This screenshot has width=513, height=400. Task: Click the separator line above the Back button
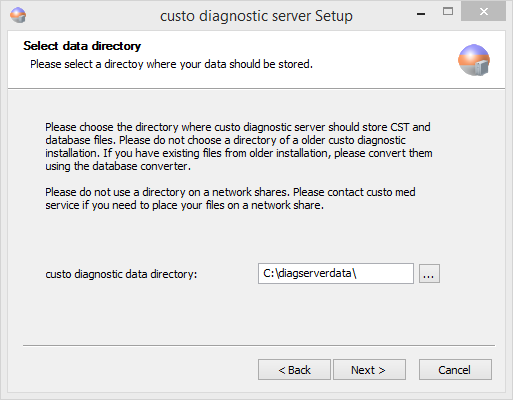coord(259,346)
